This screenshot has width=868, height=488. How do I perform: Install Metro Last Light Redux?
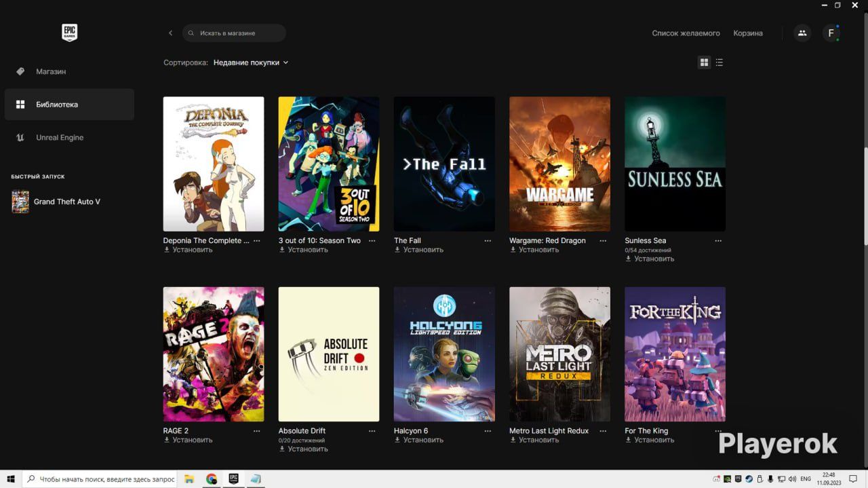(534, 440)
